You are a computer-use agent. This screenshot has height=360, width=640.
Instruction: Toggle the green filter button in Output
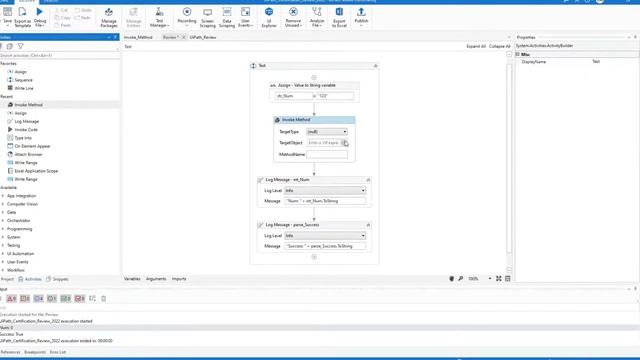[x=66, y=299]
